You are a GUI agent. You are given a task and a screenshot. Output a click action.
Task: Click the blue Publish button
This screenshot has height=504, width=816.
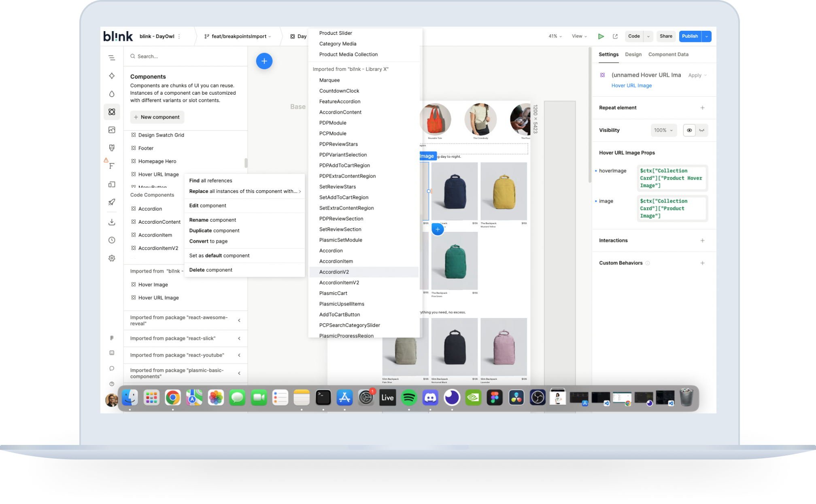click(690, 36)
